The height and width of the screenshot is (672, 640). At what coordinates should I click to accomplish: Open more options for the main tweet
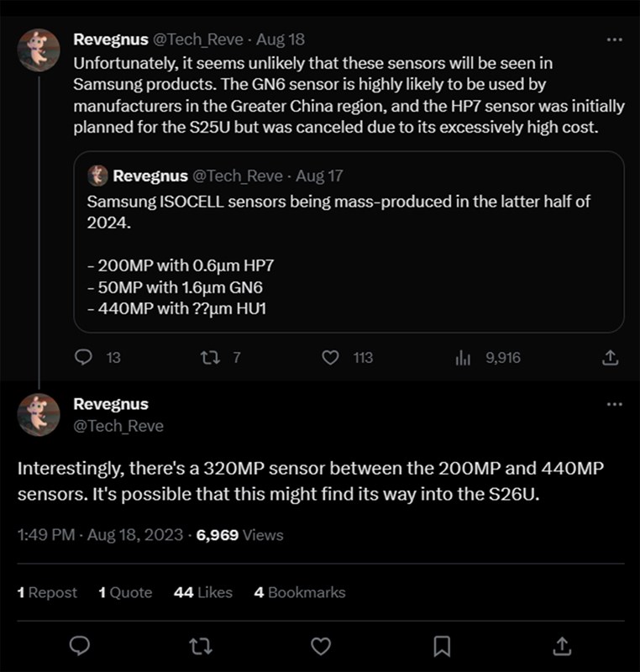[614, 405]
